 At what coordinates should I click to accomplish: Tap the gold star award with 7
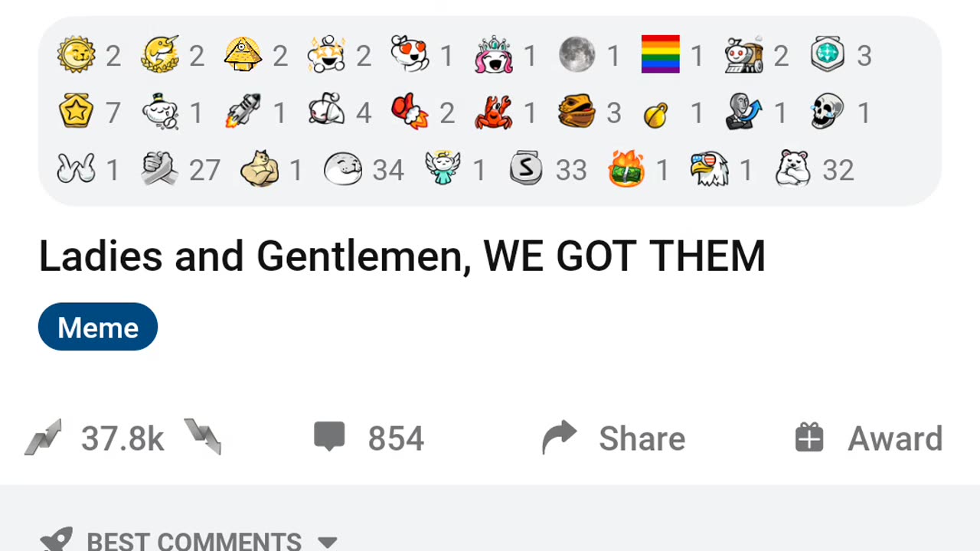[x=76, y=112]
